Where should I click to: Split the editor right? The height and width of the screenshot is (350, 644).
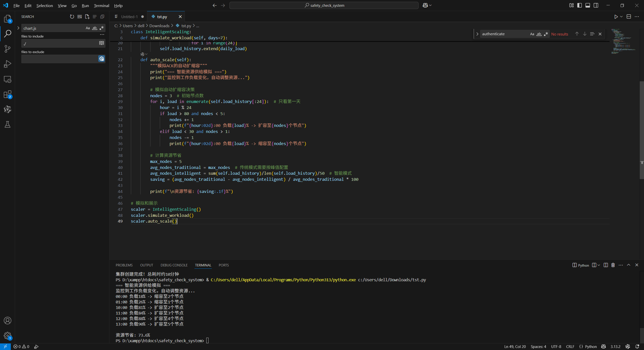[x=629, y=17]
